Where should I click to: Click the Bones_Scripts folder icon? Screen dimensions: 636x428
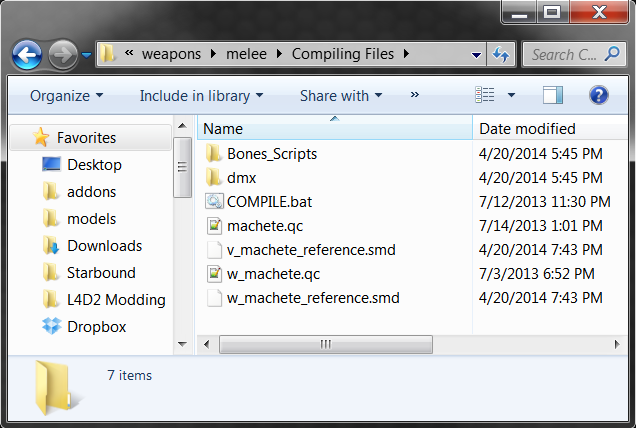213,153
